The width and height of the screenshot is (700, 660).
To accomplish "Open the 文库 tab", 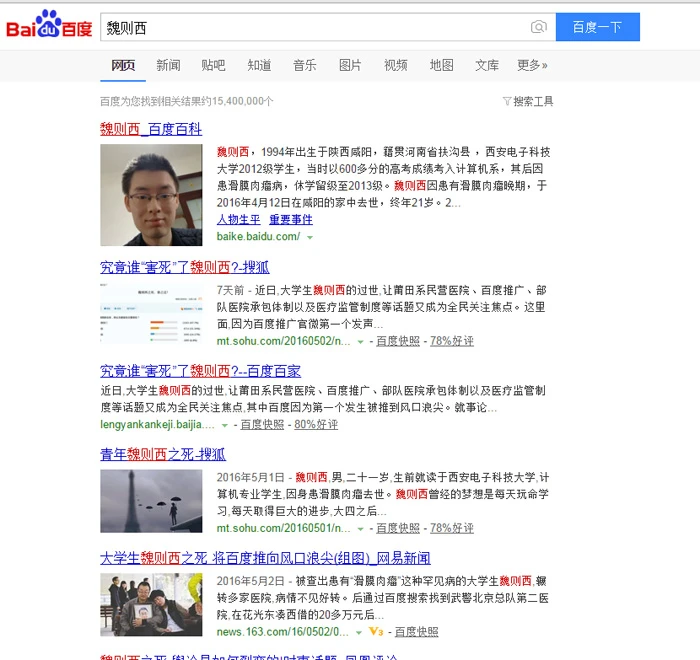I will coord(487,66).
